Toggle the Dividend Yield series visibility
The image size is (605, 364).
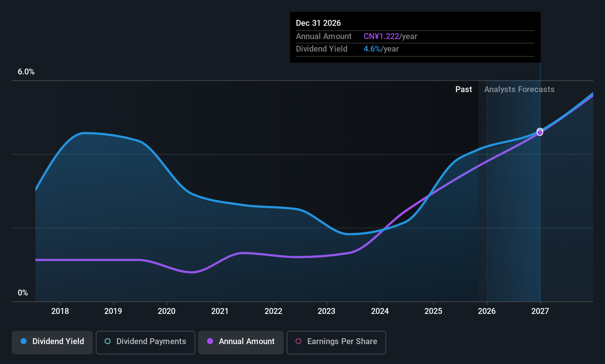pyautogui.click(x=52, y=342)
